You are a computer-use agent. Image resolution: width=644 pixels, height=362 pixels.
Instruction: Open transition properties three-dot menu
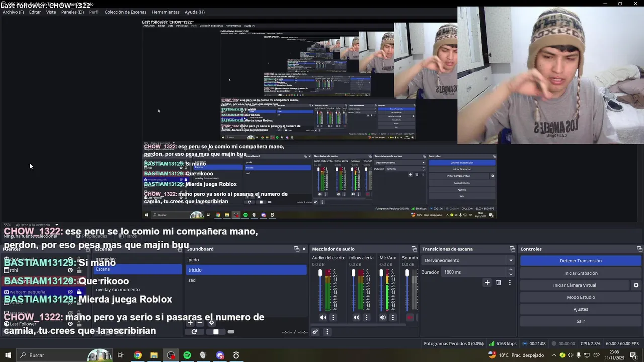510,283
